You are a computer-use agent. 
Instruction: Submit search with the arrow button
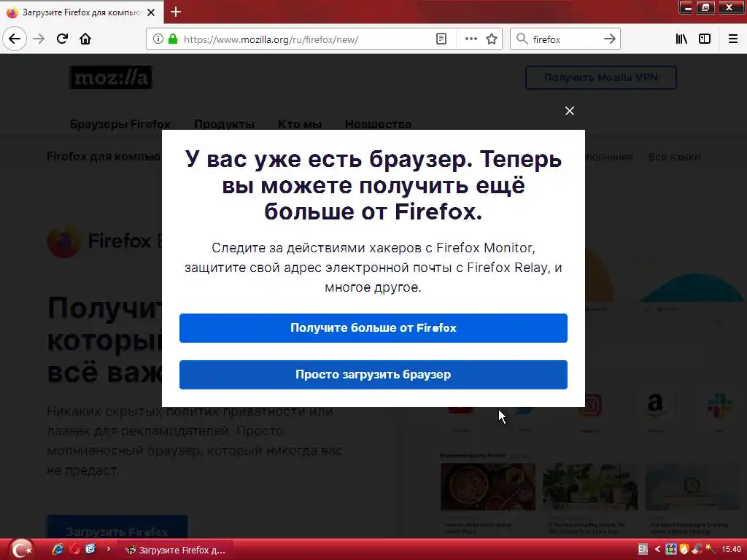609,39
